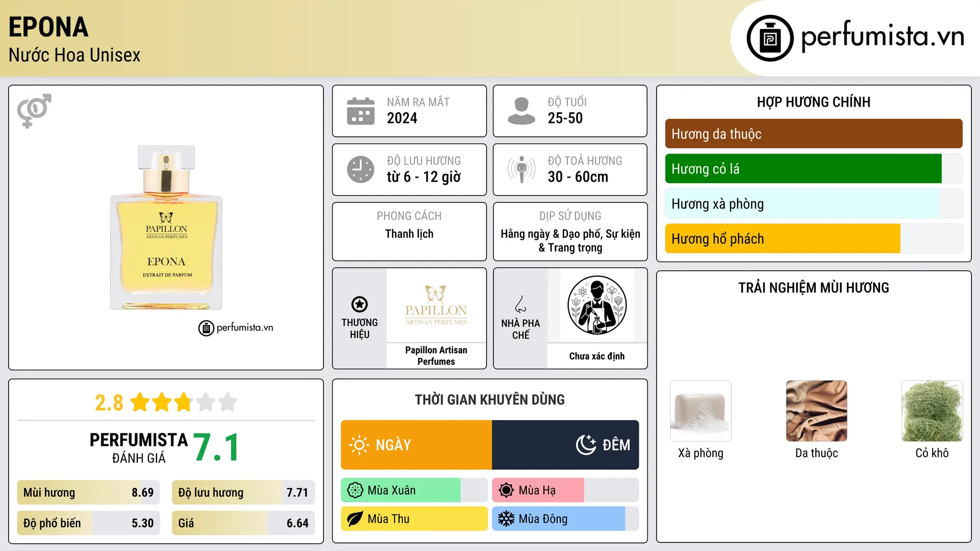Image resolution: width=980 pixels, height=551 pixels.
Task: Select the Ngày daytime segment
Action: click(416, 445)
